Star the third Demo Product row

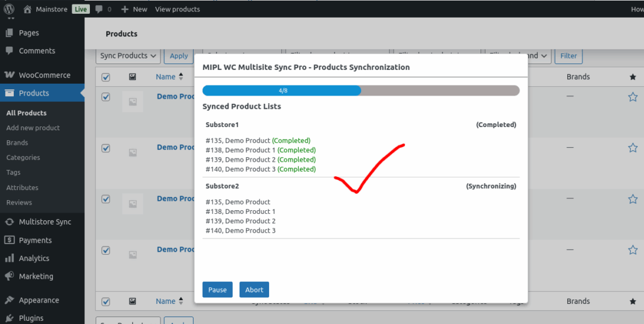633,199
